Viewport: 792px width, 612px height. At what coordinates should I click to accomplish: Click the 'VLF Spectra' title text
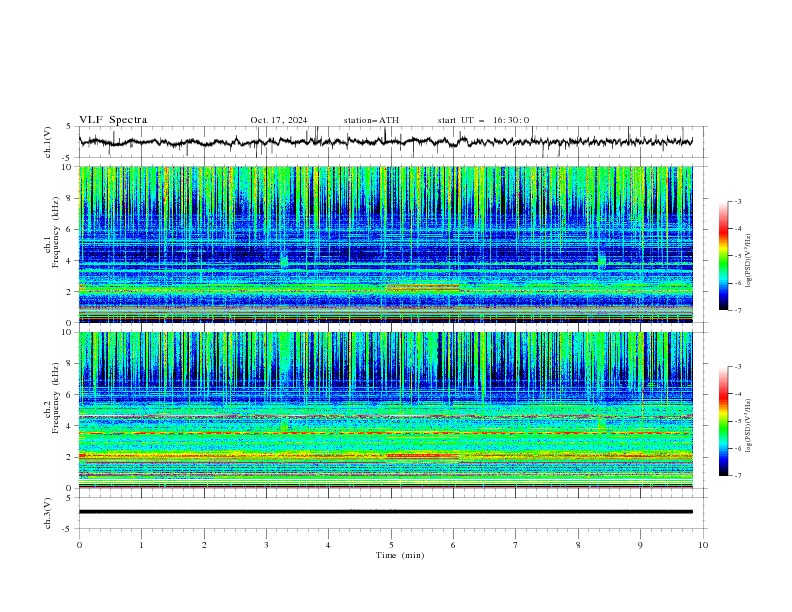click(113, 120)
